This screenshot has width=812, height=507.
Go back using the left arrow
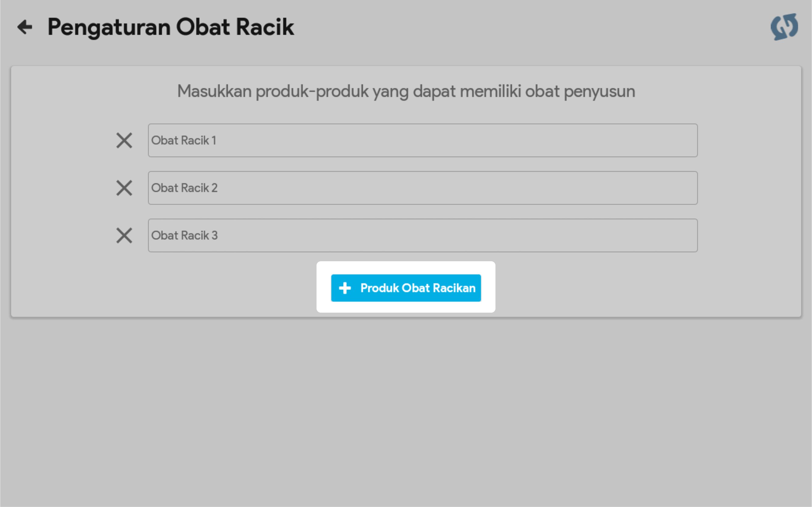(25, 27)
